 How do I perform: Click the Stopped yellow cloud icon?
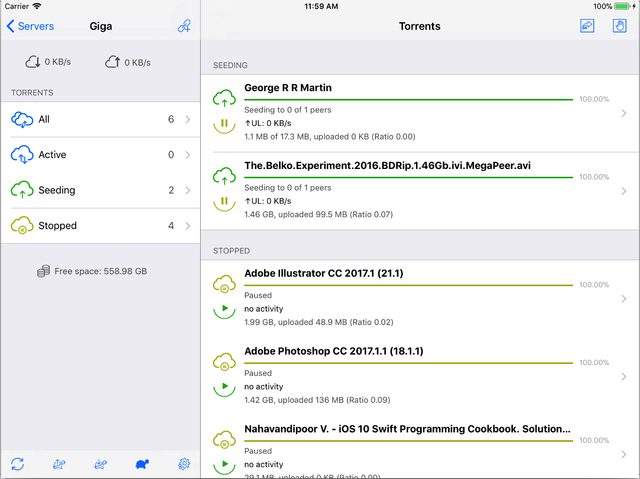click(x=22, y=225)
